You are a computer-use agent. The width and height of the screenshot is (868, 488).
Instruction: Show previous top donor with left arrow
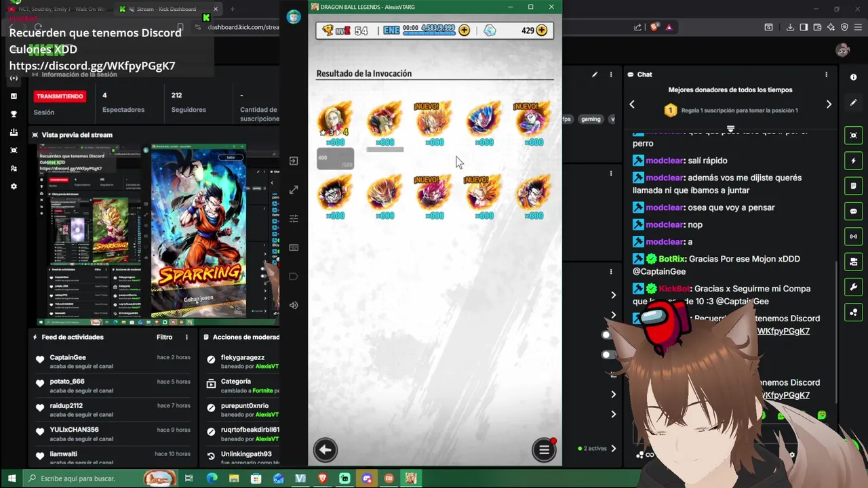(x=632, y=104)
